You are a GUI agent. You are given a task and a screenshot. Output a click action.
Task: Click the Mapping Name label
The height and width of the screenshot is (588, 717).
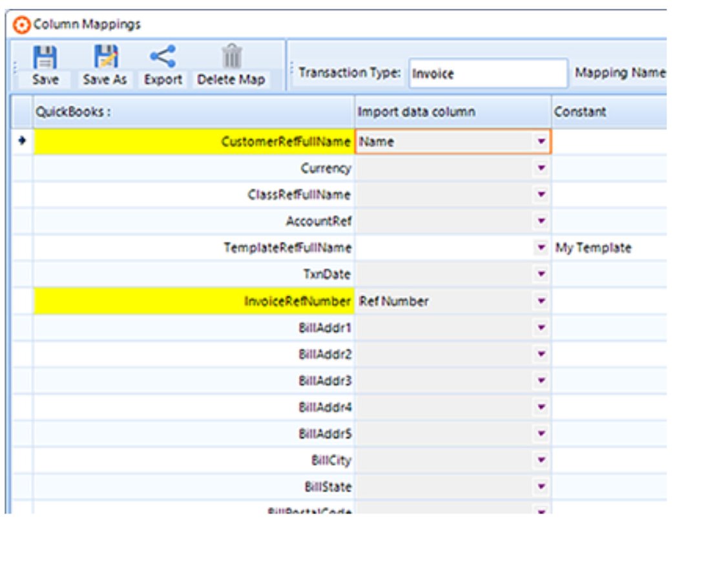620,72
